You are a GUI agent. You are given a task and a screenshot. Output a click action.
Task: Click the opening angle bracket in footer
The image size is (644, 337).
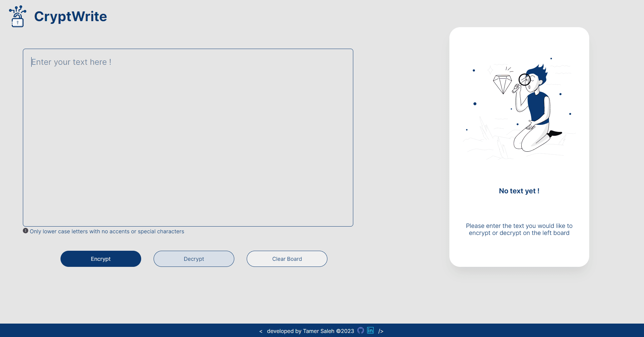[261, 331]
